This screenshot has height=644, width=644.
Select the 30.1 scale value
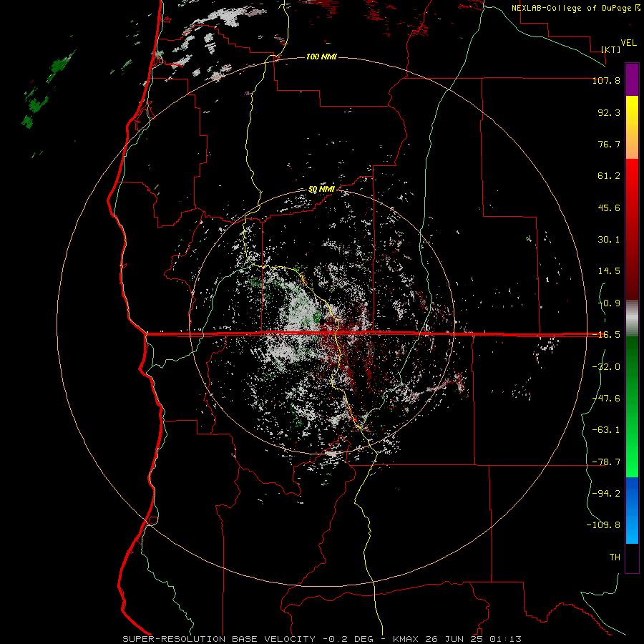click(609, 240)
